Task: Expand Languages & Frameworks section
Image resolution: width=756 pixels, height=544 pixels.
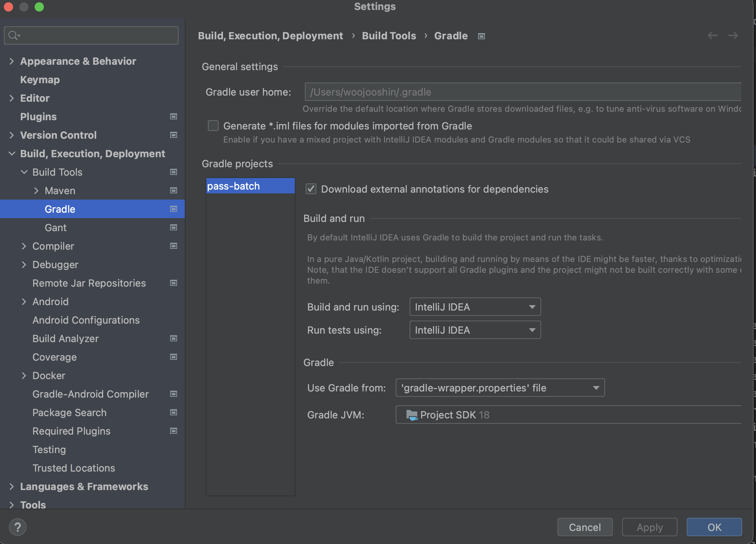Action: 12,487
